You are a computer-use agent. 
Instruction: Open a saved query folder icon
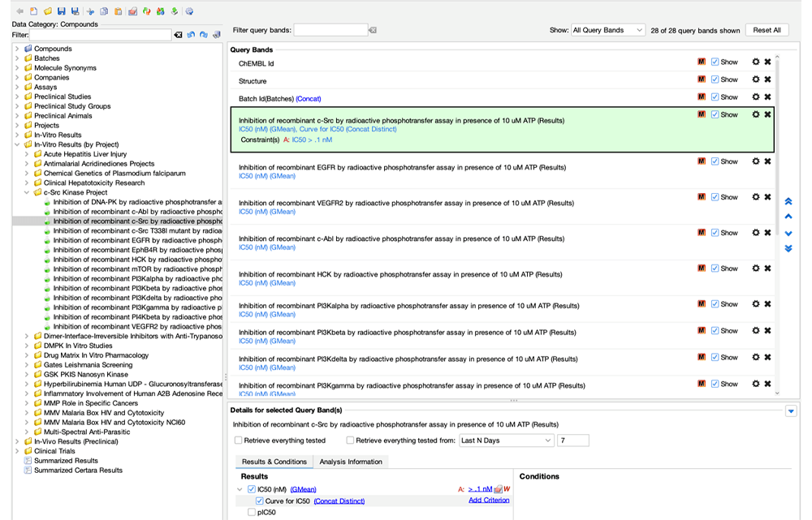click(x=48, y=11)
